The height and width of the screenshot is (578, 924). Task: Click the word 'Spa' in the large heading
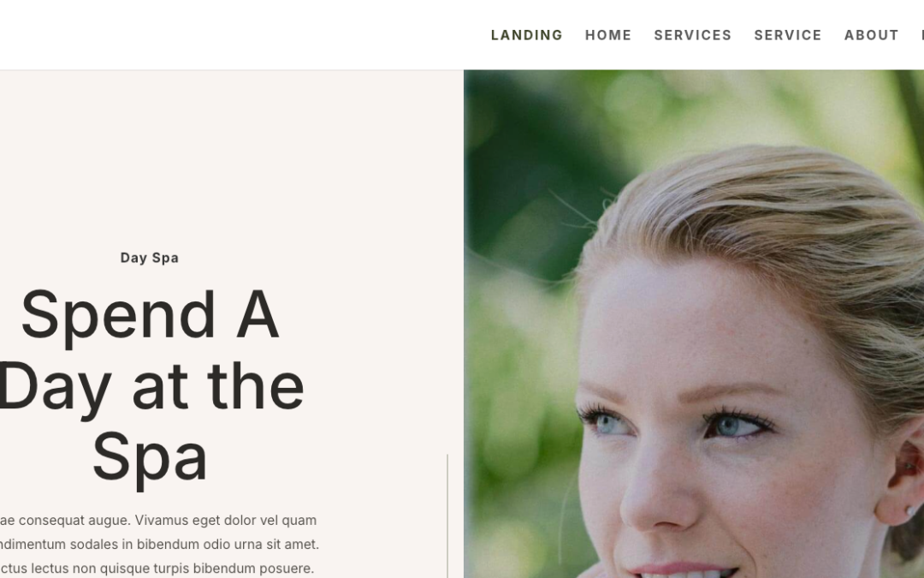click(x=150, y=458)
